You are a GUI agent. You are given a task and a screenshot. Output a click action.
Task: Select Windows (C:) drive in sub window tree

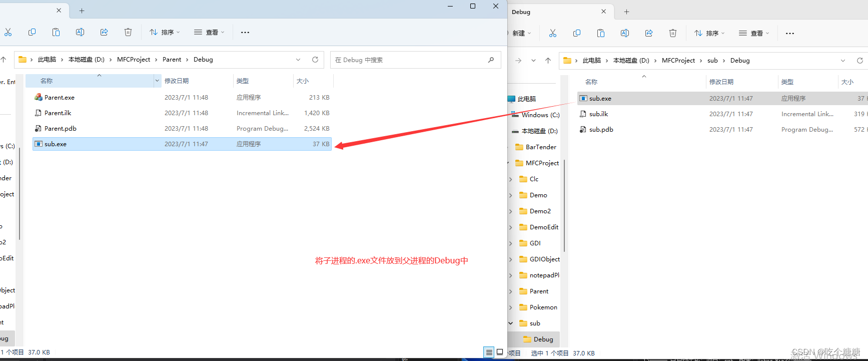535,115
